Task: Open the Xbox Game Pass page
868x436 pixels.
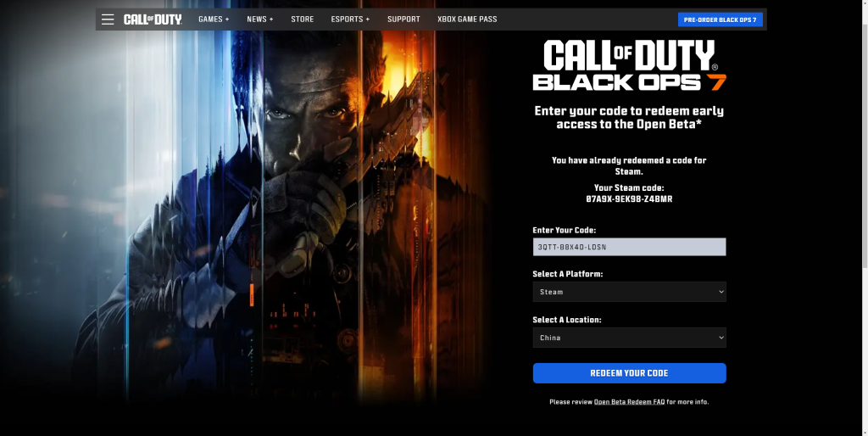Action: coord(467,20)
